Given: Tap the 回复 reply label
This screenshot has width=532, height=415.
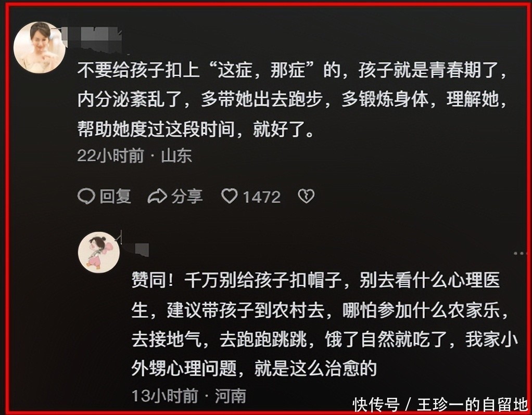Looking at the screenshot, I should (116, 196).
